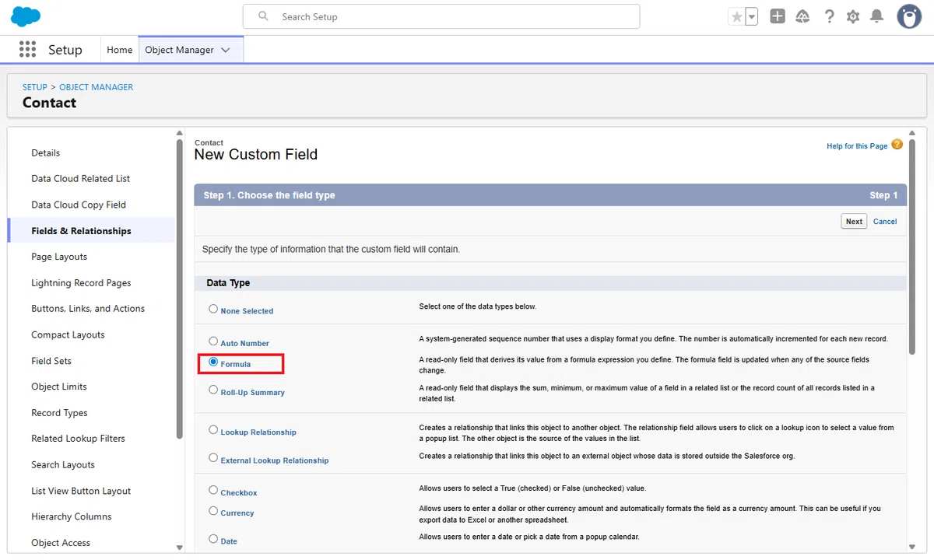Open Fields & Relationships in sidebar

click(x=81, y=231)
